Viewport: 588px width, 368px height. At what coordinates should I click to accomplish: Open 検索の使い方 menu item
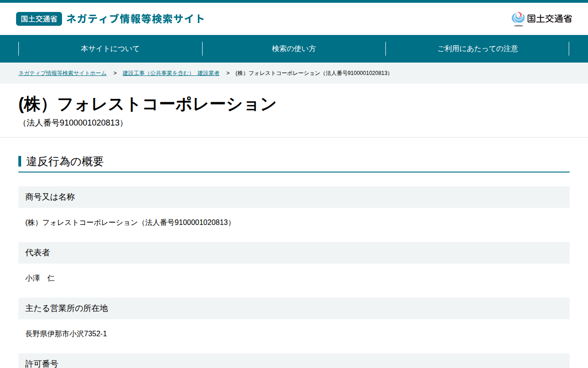pyautogui.click(x=294, y=49)
